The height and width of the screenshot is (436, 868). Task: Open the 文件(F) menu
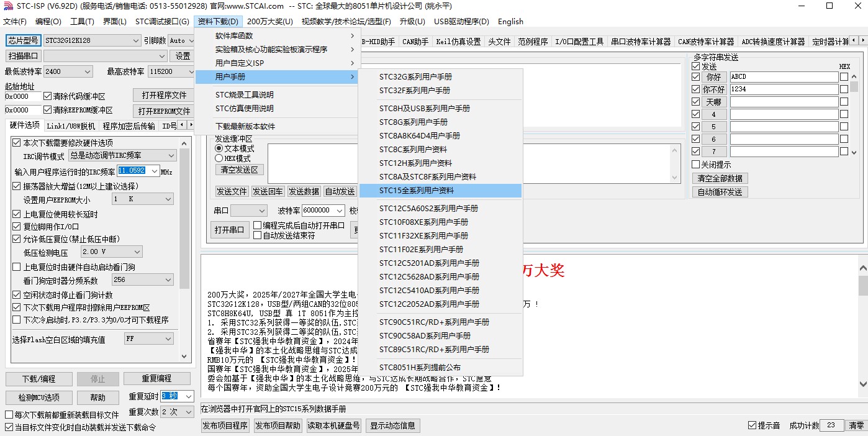15,21
